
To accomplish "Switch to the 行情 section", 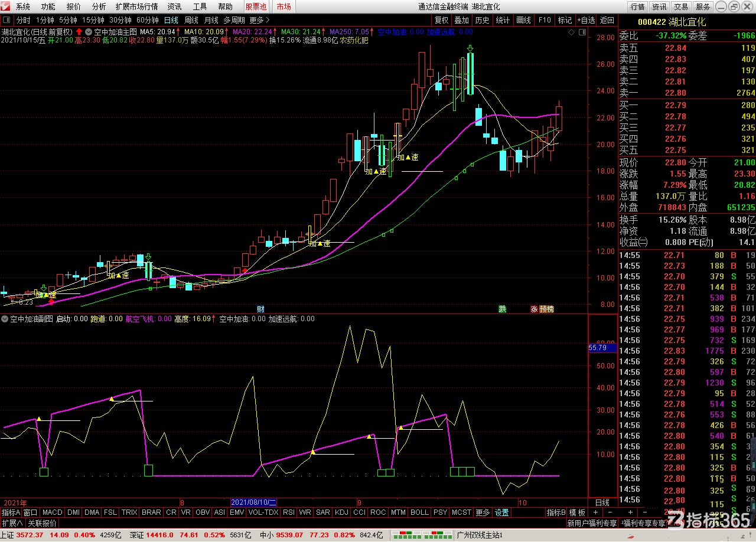I will tap(637, 7).
